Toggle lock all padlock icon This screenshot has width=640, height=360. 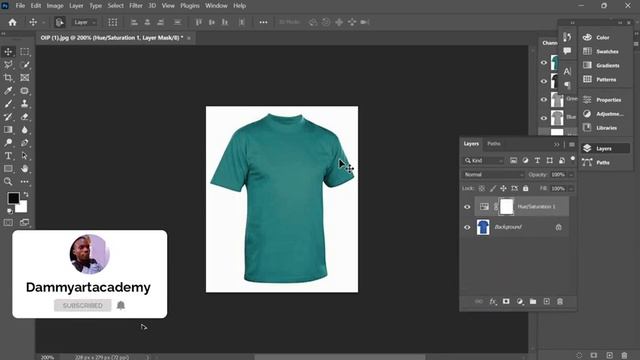526,189
